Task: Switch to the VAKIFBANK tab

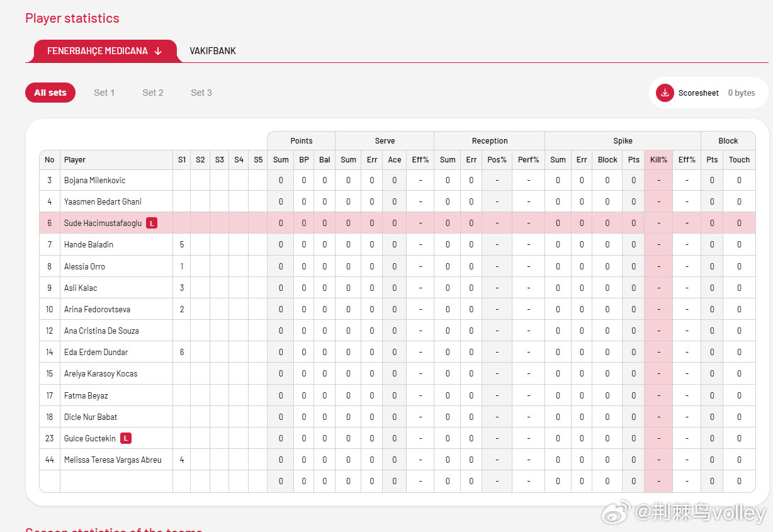Action: coord(213,51)
